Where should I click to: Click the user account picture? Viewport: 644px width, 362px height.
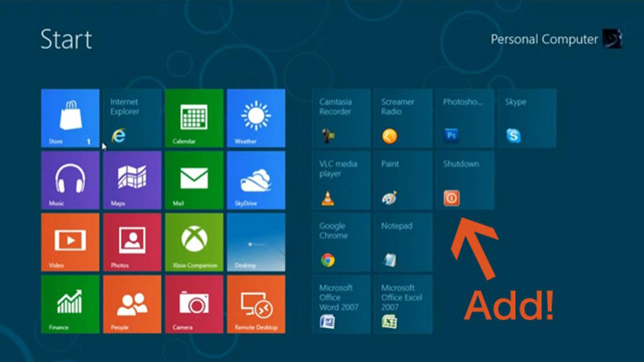[x=612, y=39]
